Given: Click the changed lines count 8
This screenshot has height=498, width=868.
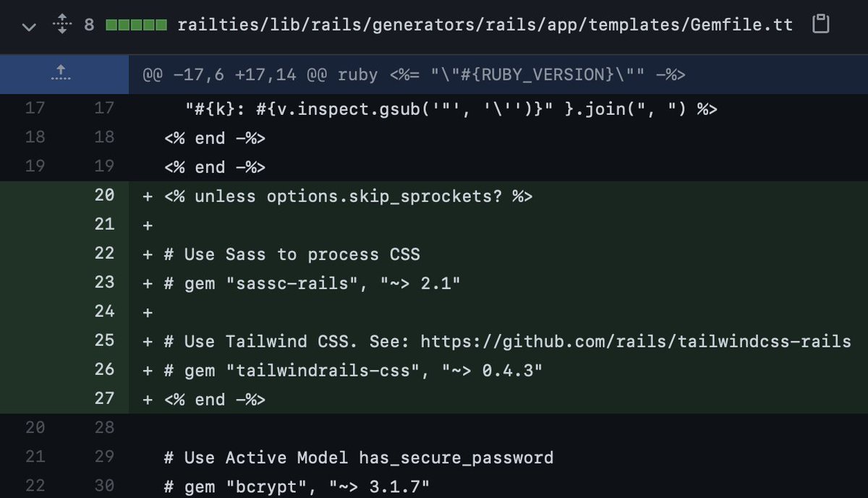Looking at the screenshot, I should pyautogui.click(x=88, y=25).
